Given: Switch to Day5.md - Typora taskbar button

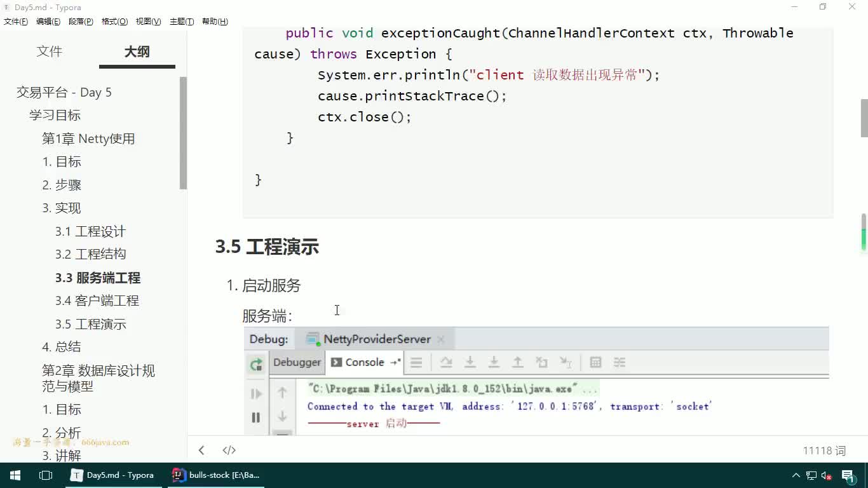Looking at the screenshot, I should (113, 475).
